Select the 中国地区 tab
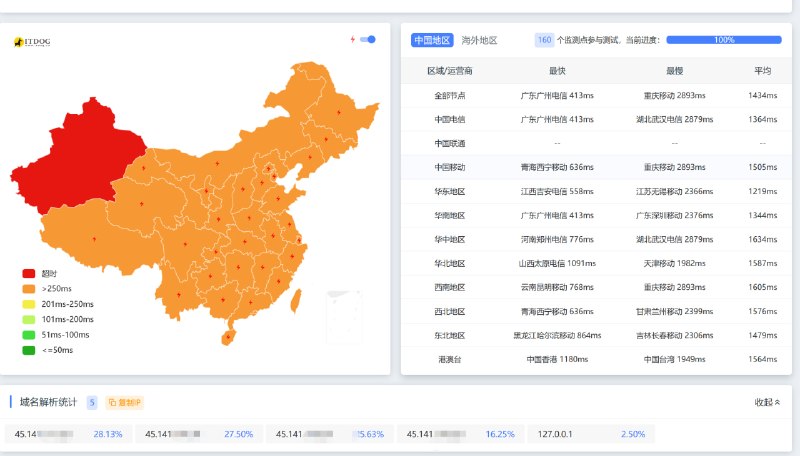The image size is (800, 456). (x=432, y=40)
